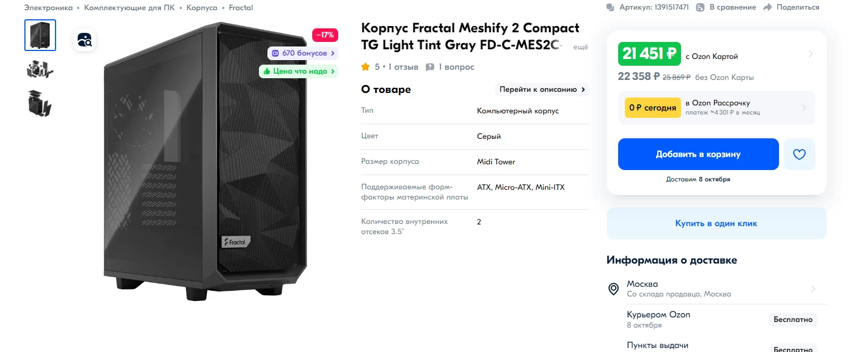Click the article number copy icon
This screenshot has height=352, width=868.
tap(610, 7)
